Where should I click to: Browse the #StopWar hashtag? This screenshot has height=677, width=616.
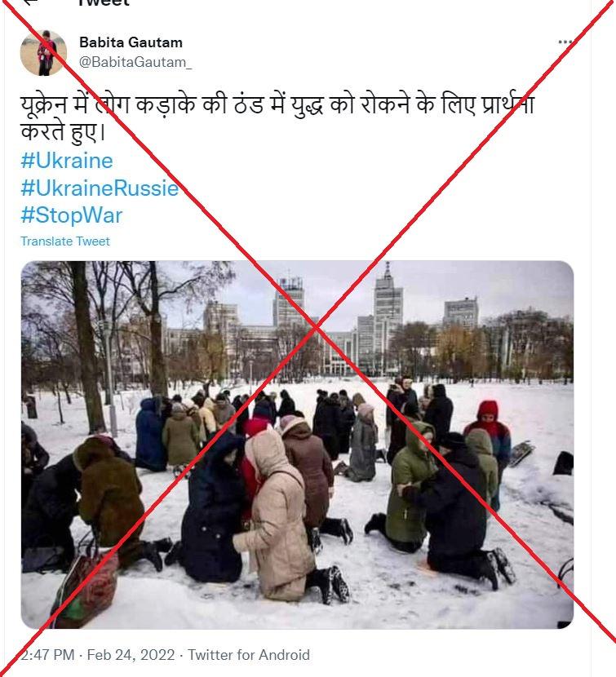72,215
